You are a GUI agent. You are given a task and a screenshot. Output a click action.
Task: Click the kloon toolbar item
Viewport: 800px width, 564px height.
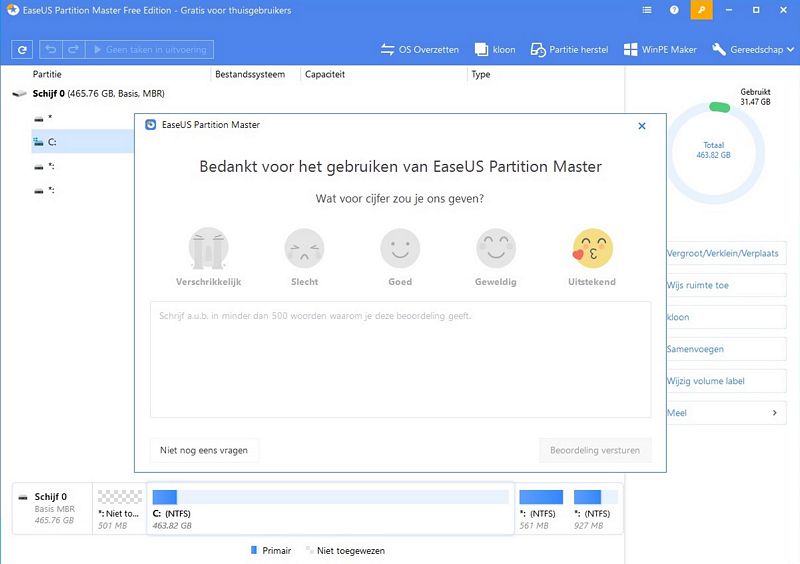[x=495, y=50]
